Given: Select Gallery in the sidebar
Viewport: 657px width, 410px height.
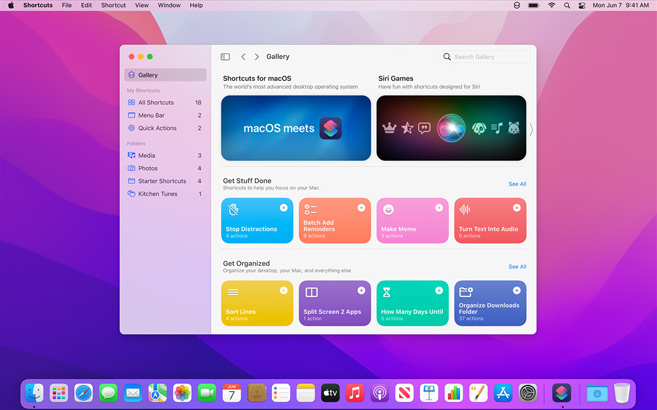Looking at the screenshot, I should click(x=165, y=75).
